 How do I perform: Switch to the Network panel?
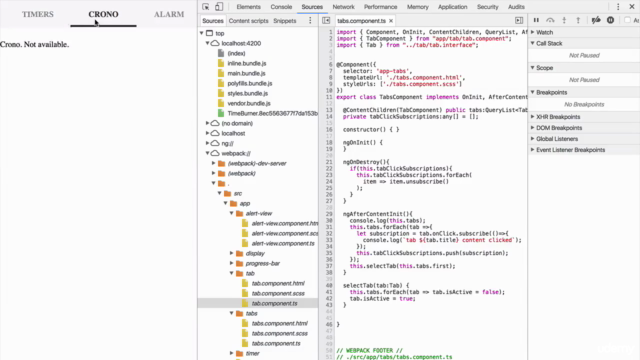343,7
